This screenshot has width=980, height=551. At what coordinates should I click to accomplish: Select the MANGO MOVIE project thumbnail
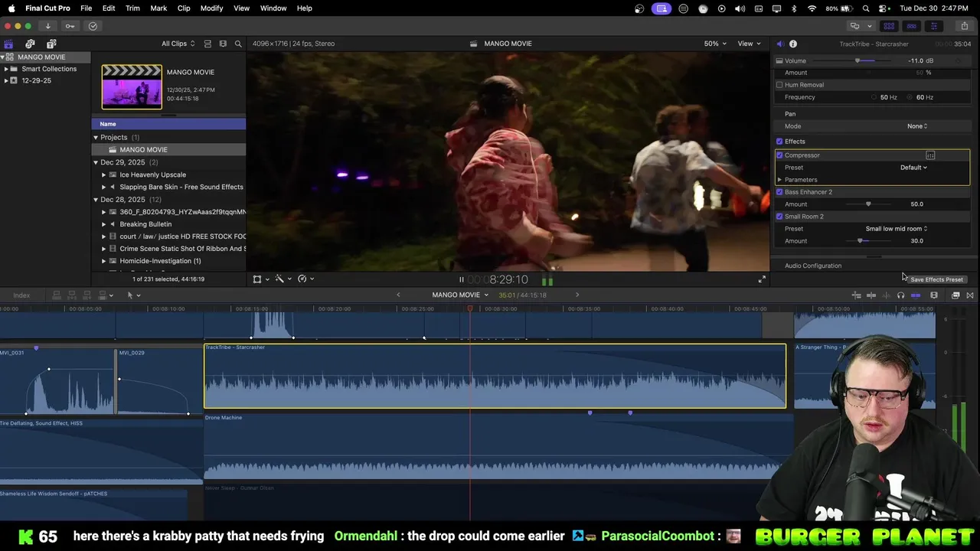(132, 86)
